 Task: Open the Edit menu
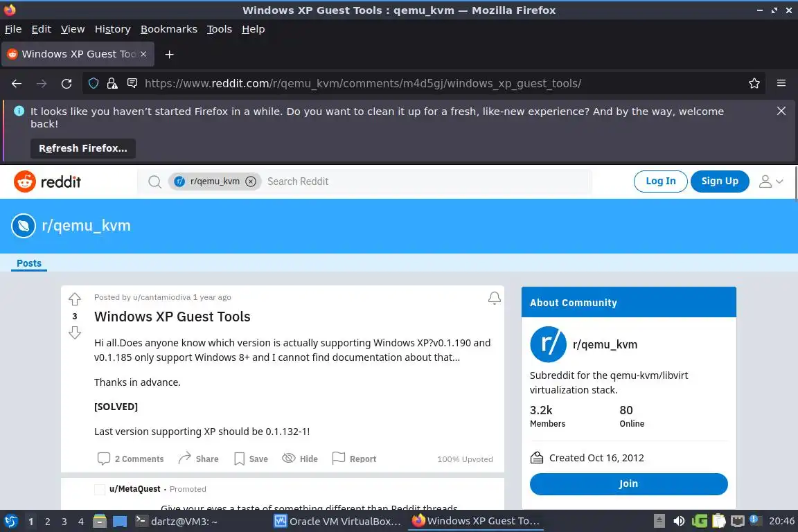point(42,29)
